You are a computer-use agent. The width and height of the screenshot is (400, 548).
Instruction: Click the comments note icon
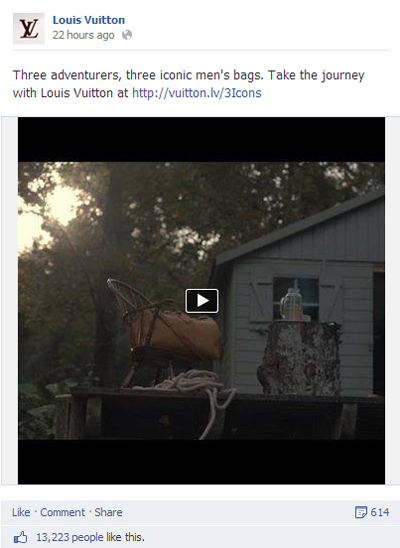point(361,512)
